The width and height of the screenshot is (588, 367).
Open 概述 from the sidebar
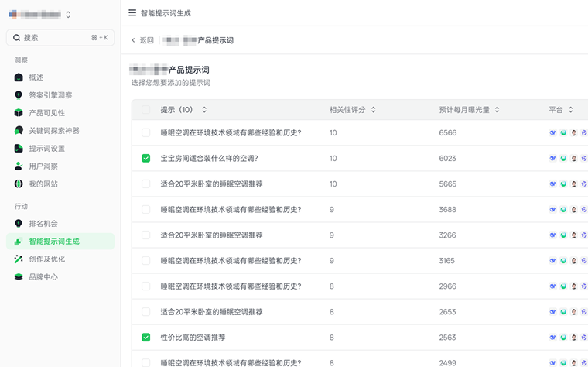point(36,77)
